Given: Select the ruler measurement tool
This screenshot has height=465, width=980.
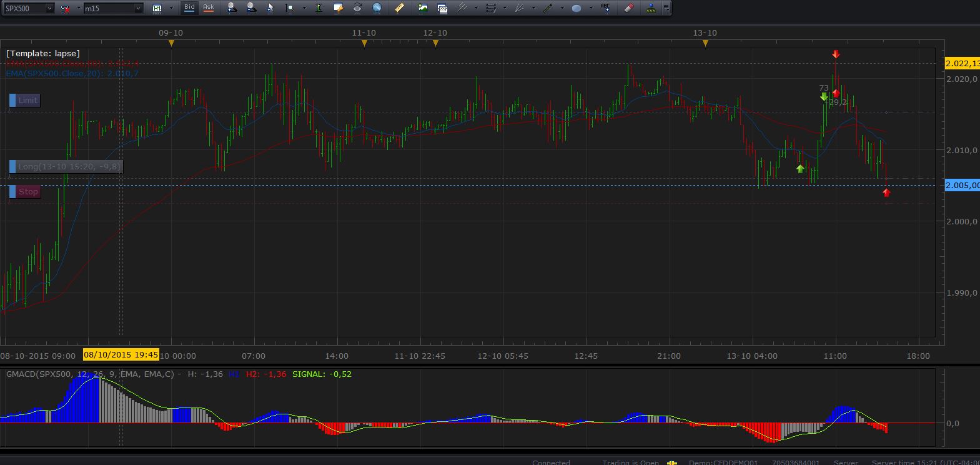Looking at the screenshot, I should click(400, 8).
